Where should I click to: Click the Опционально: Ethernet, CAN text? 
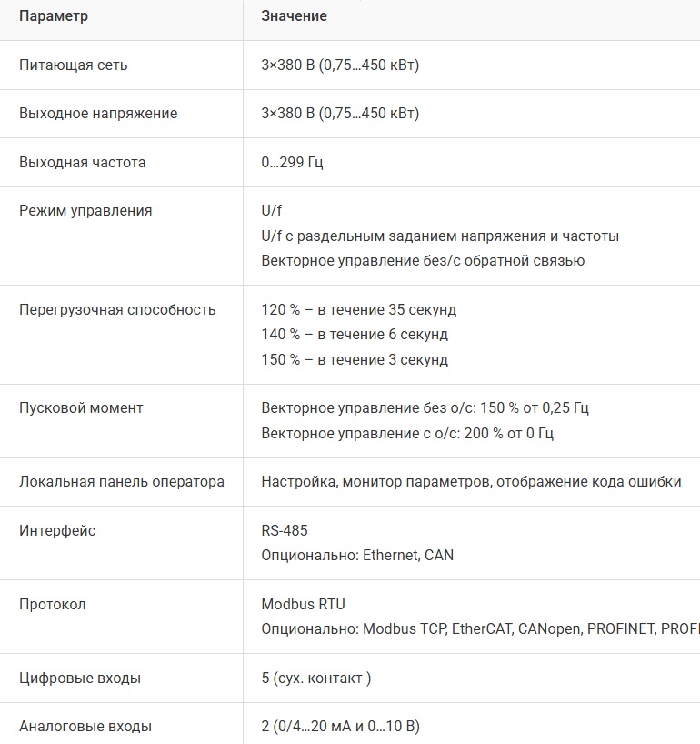click(x=357, y=555)
